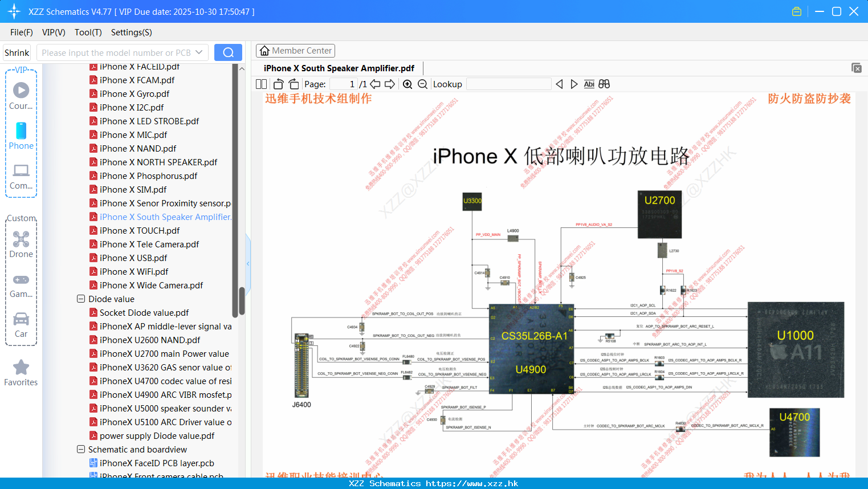Rotate the page counterclockwise

[x=278, y=84]
